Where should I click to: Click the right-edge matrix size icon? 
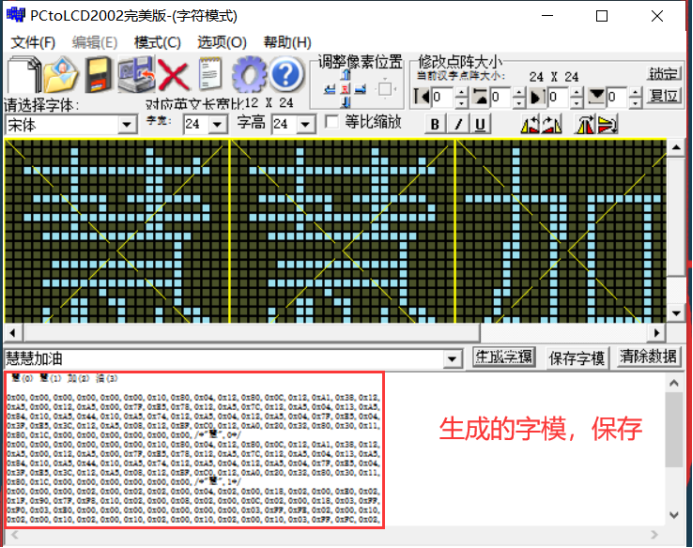537,97
